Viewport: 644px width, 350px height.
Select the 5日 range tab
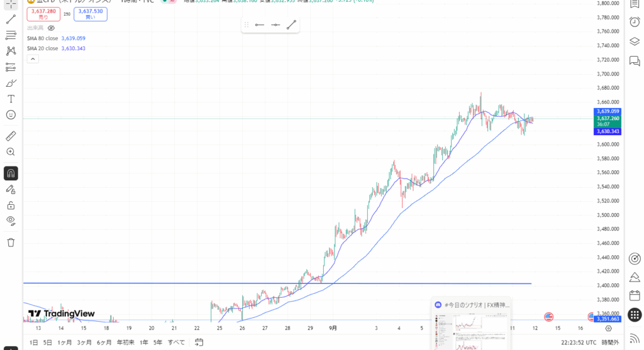[48, 342]
